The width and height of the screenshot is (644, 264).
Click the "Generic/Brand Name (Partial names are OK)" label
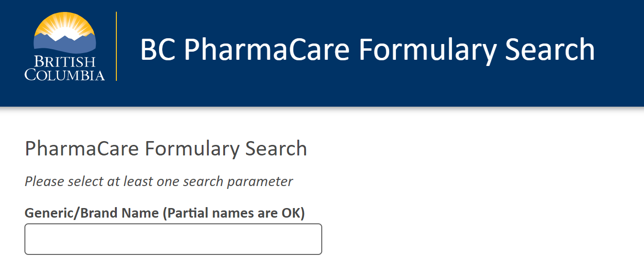pos(165,213)
